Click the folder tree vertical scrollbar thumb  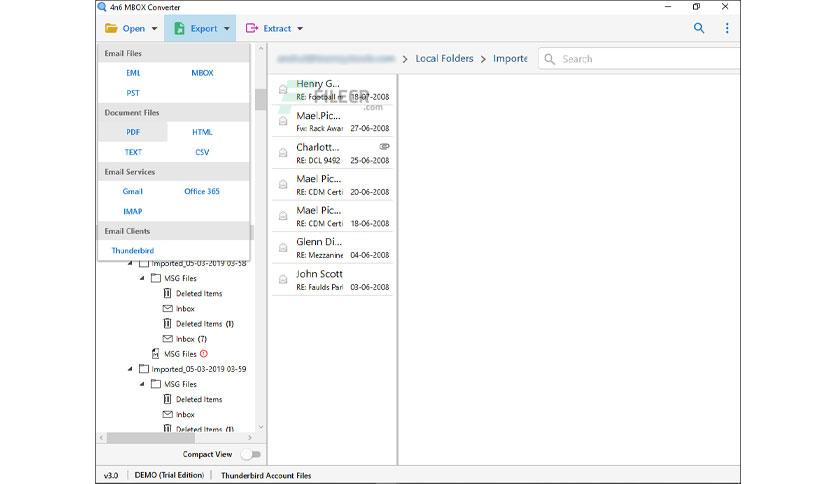point(261,99)
